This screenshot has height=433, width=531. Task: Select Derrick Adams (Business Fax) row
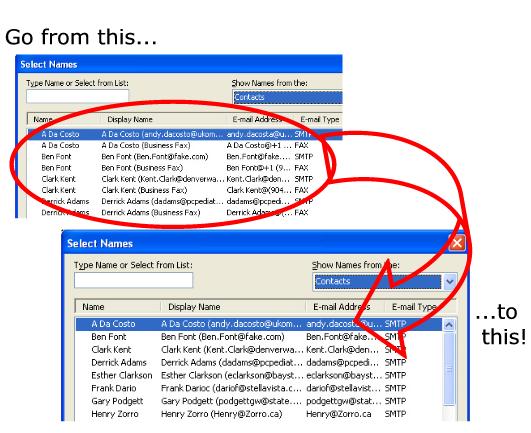click(x=185, y=213)
